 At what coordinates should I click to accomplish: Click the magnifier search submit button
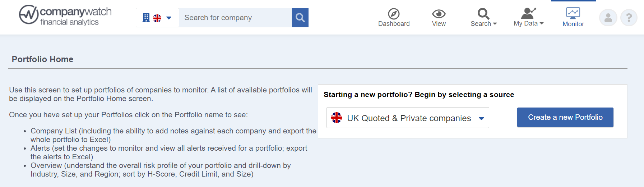pyautogui.click(x=300, y=18)
